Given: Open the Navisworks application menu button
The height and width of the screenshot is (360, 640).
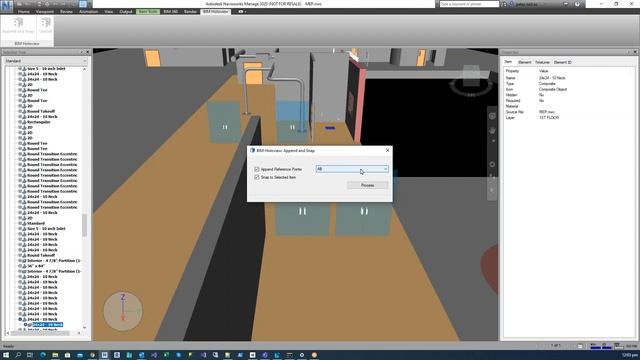Looking at the screenshot, I should point(7,5).
